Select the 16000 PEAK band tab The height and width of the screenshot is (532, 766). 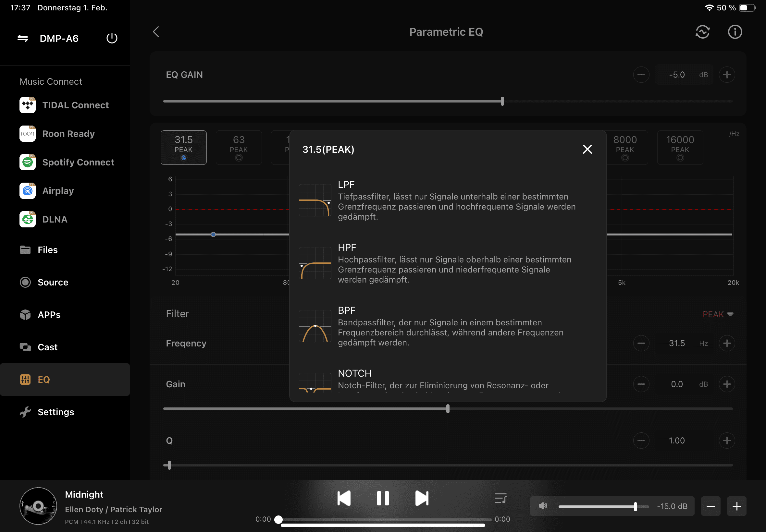pyautogui.click(x=680, y=147)
